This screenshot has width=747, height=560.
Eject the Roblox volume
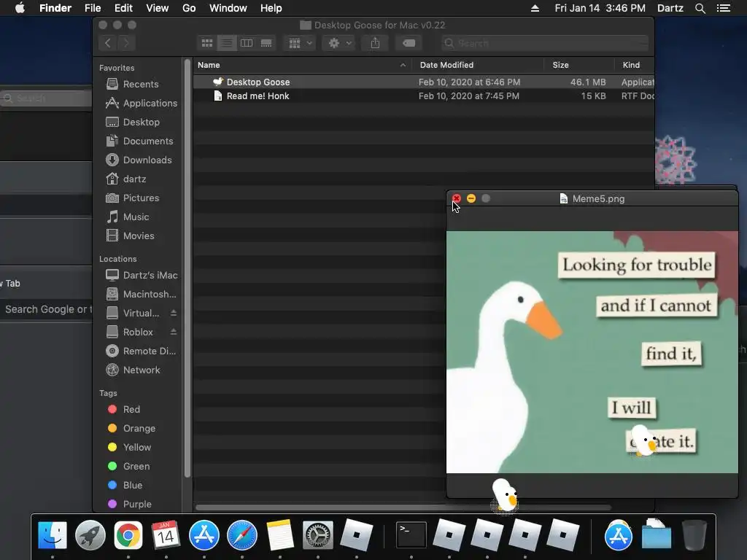point(174,332)
